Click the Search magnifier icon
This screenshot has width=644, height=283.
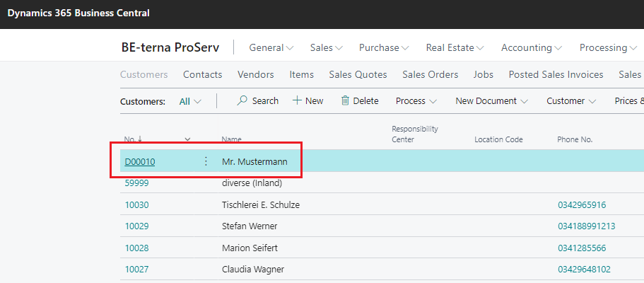click(242, 100)
